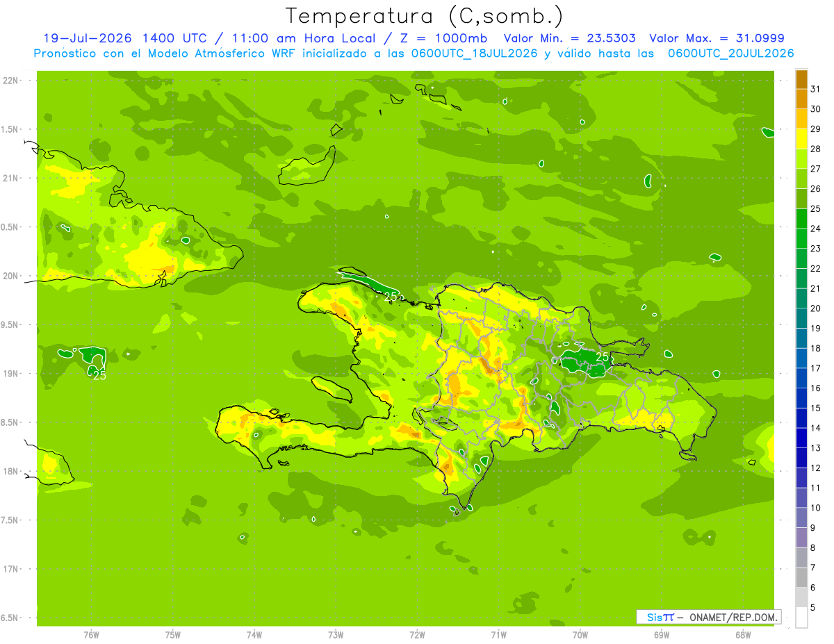Select the '72W' longitude axis label
The height and width of the screenshot is (644, 834).
pos(417,635)
